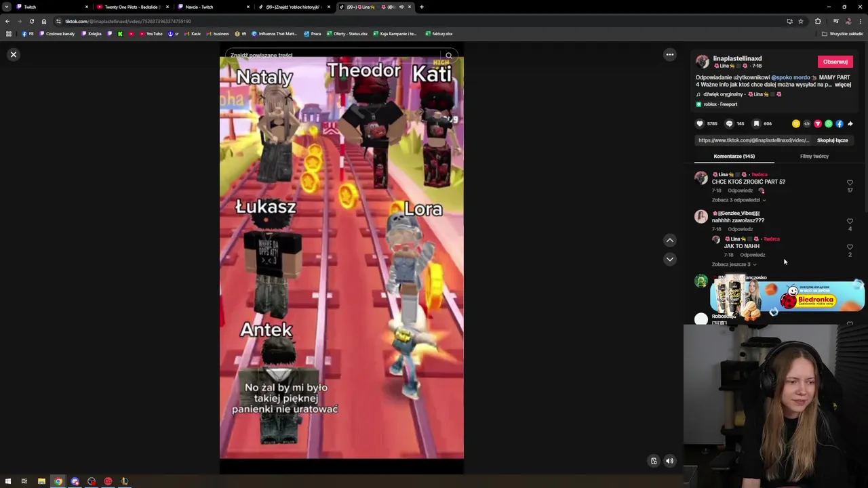868x488 pixels.
Task: Click the search magnifier above the video
Action: pos(449,56)
